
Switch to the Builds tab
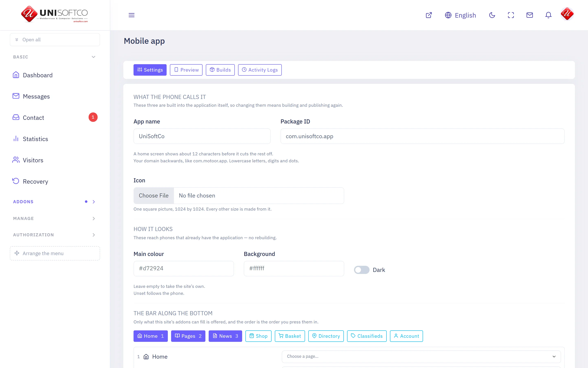tap(220, 70)
